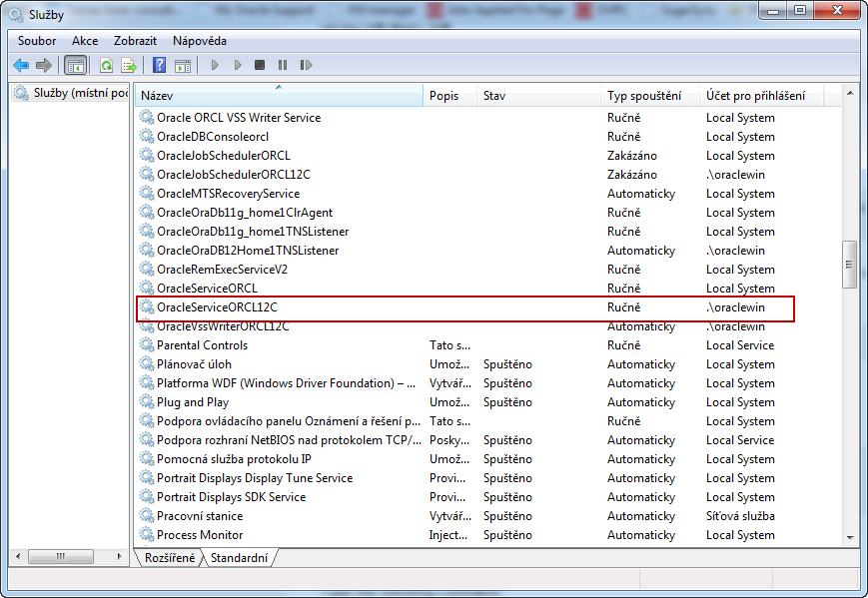
Task: Switch to the Rozšířené tab
Action: (170, 558)
